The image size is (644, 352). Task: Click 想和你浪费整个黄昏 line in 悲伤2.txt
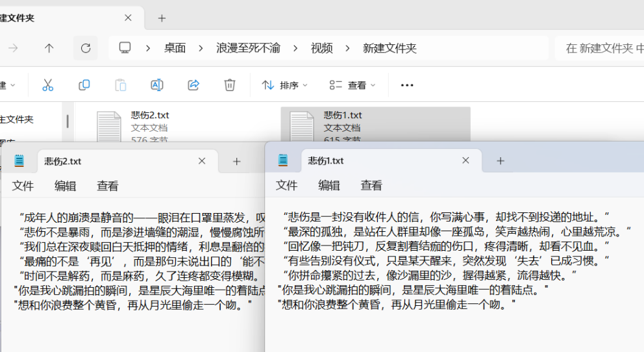[x=132, y=305]
